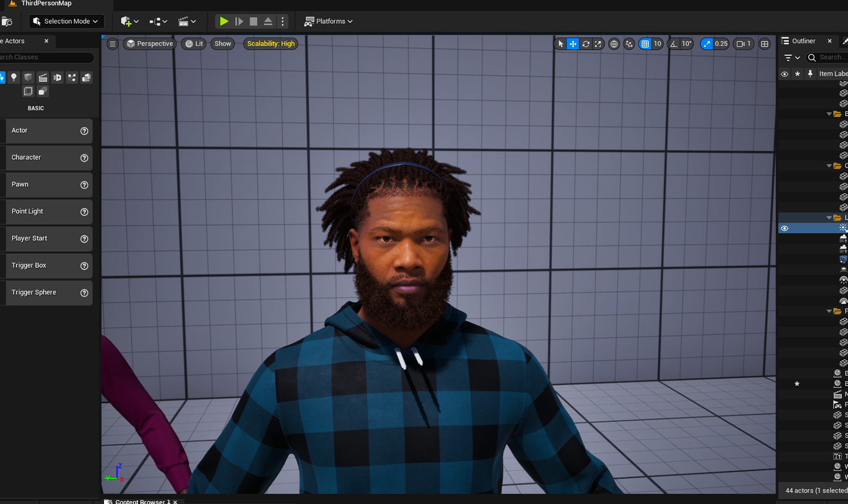Click the eye visibility column header
This screenshot has height=504, width=848.
point(784,74)
